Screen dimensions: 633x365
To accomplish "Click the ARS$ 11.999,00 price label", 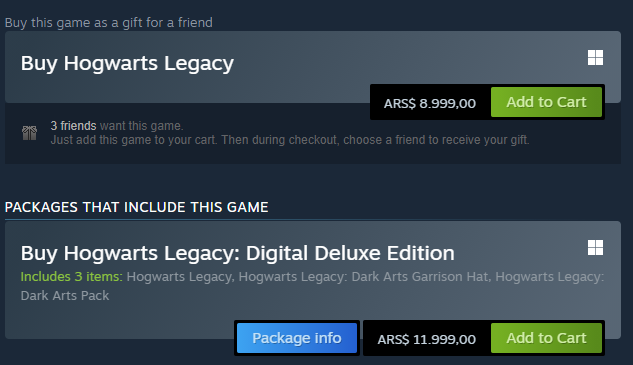I will click(x=427, y=339).
